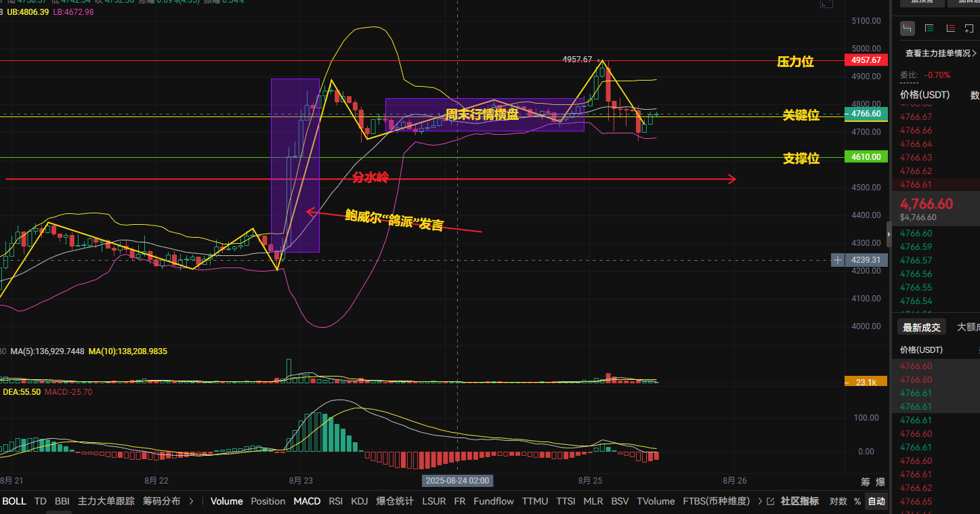980x514 pixels.
Task: Collapse the right side panel handle
Action: 889,234
